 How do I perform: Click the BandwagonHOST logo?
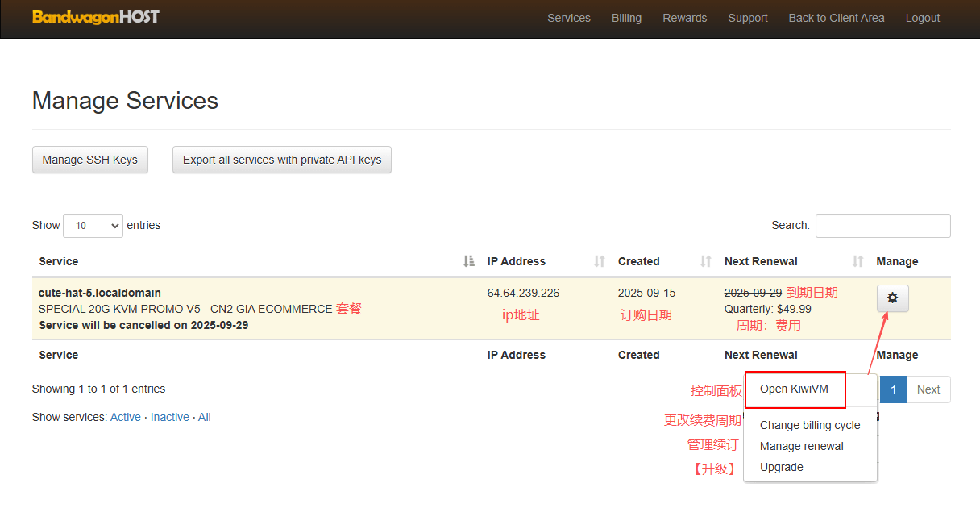(x=96, y=17)
